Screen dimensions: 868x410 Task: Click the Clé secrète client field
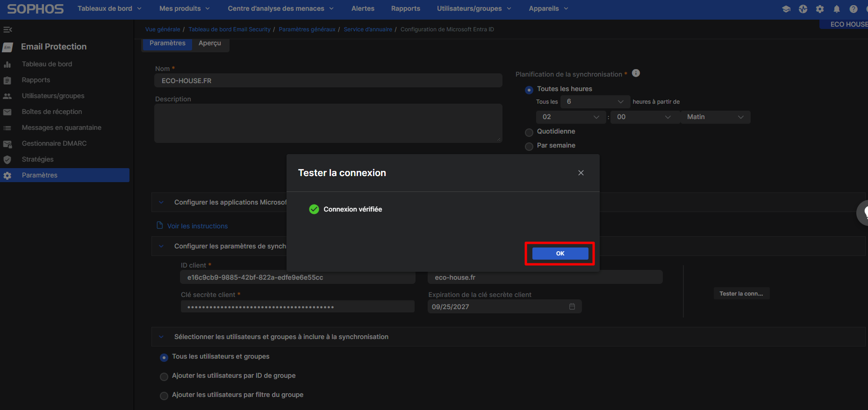click(297, 307)
